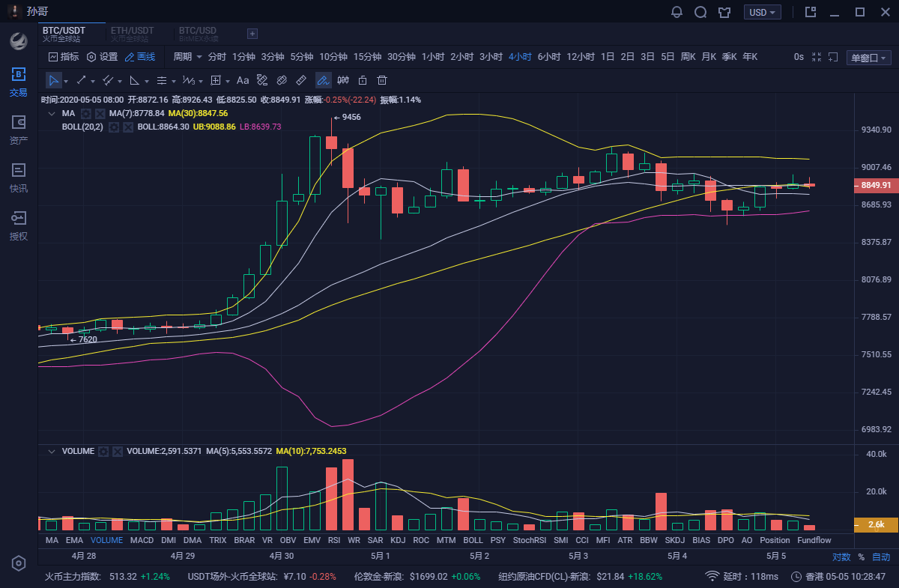Image resolution: width=899 pixels, height=588 pixels.
Task: Open the 周期 period dropdown
Action: [187, 57]
